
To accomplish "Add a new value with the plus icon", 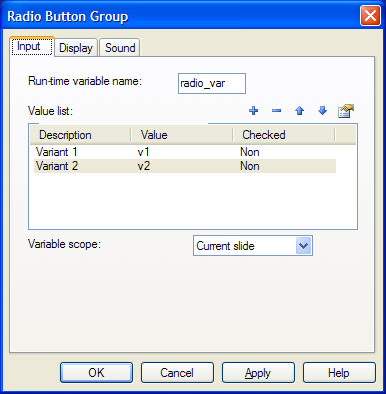I will (254, 110).
